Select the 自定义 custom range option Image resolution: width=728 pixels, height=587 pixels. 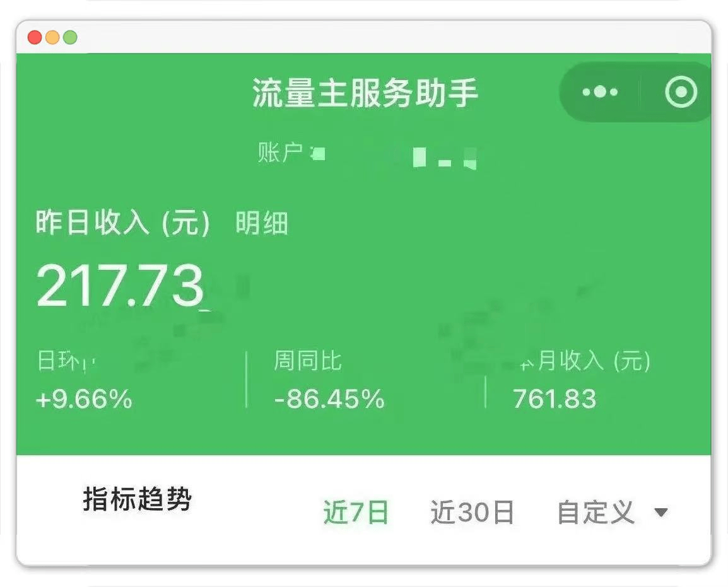[x=595, y=512]
